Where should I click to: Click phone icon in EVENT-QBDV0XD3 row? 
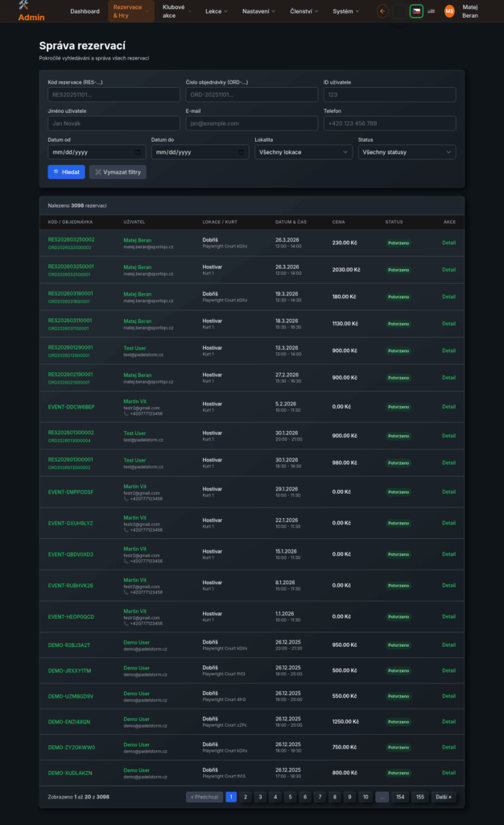126,561
